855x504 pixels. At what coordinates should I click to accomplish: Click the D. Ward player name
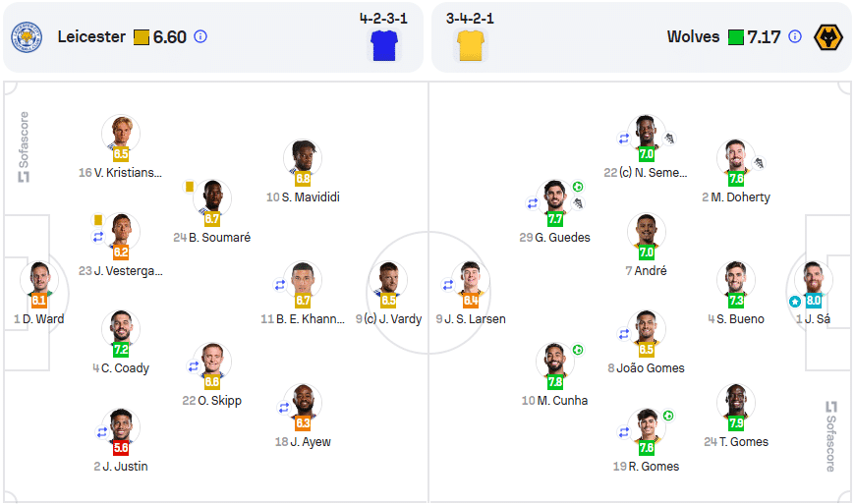43,319
